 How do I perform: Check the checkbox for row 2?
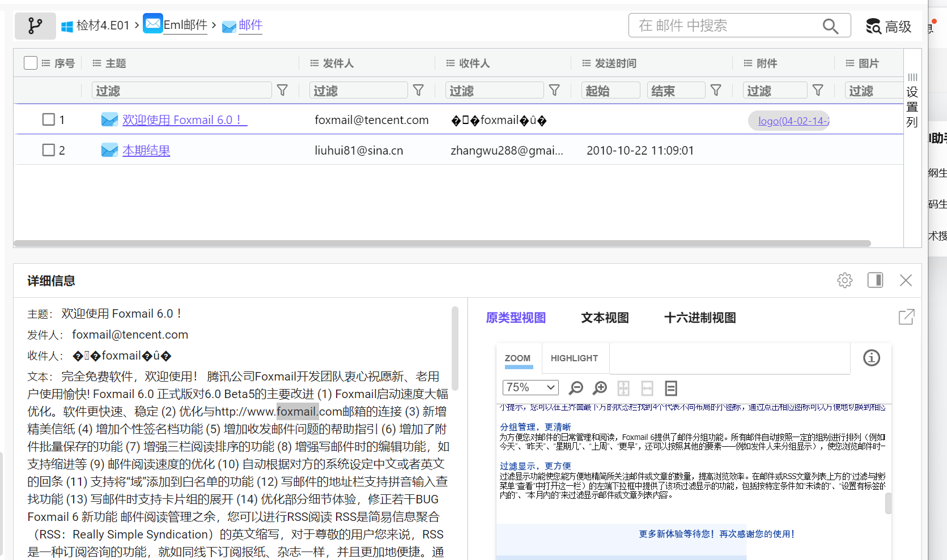tap(49, 150)
